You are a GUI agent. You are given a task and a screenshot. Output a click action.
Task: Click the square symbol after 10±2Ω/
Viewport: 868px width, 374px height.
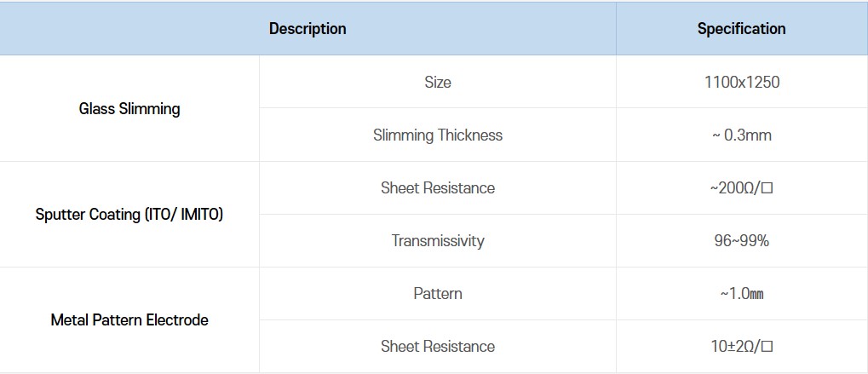[x=767, y=347]
